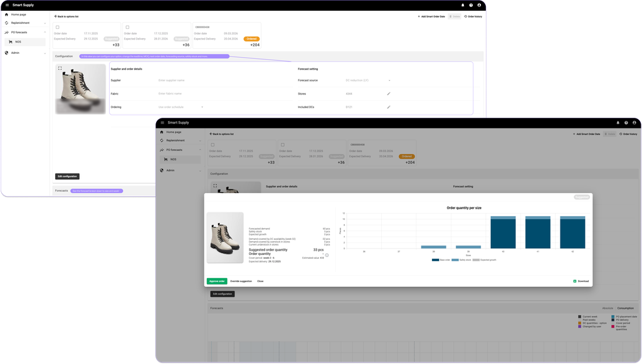This screenshot has height=364, width=642.
Task: Click green Approve order button
Action: (217, 281)
